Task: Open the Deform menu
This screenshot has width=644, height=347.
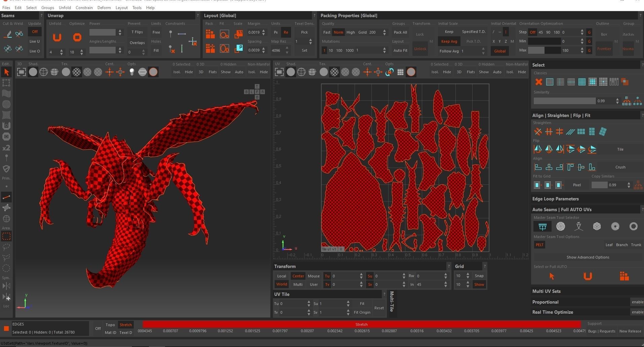Action: 104,7
